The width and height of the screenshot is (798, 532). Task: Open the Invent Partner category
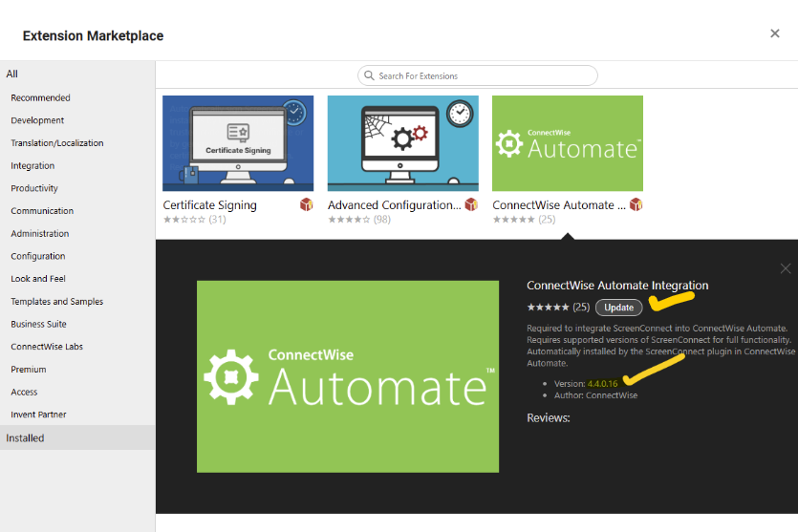(x=38, y=415)
